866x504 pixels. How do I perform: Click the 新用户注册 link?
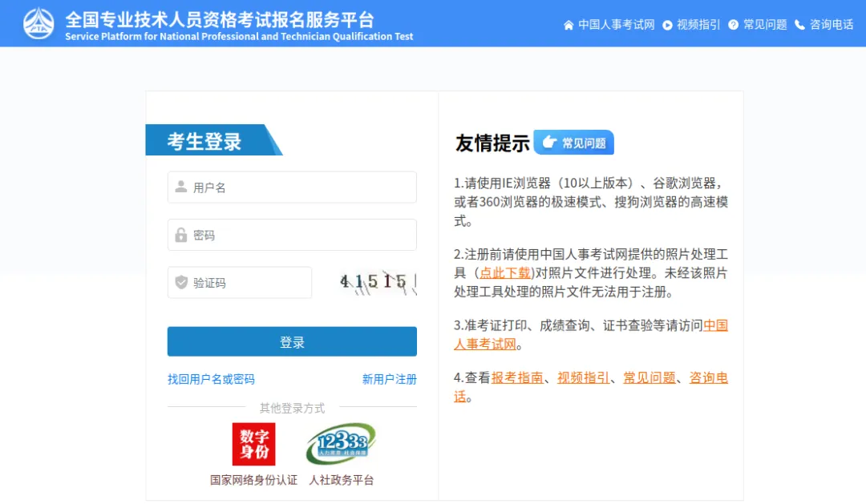click(389, 379)
